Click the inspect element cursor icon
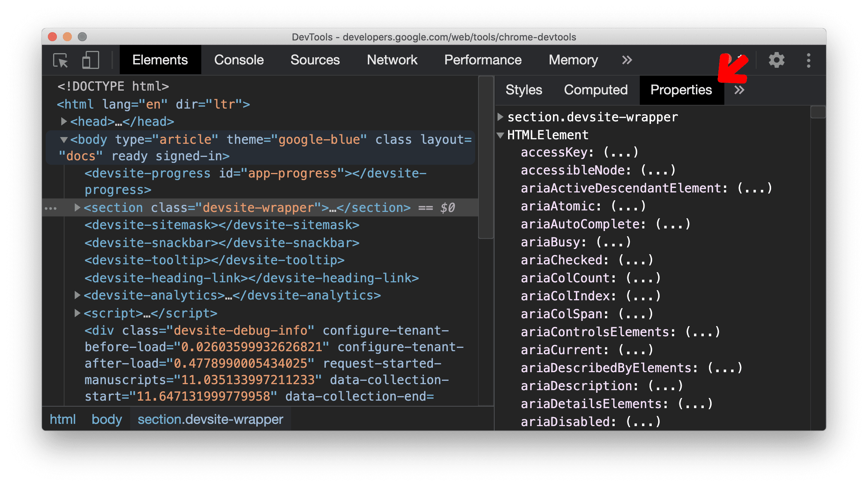This screenshot has height=486, width=868. pyautogui.click(x=59, y=61)
